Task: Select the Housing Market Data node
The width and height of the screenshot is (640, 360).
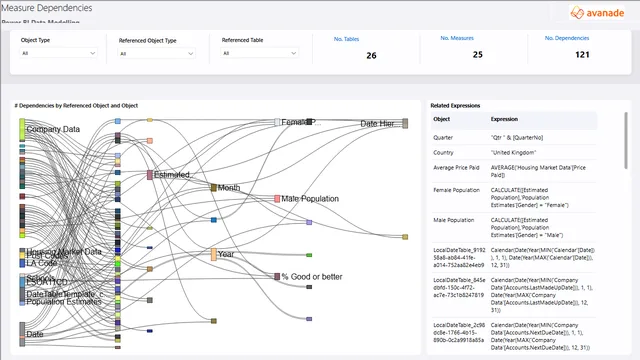Action: point(22,251)
